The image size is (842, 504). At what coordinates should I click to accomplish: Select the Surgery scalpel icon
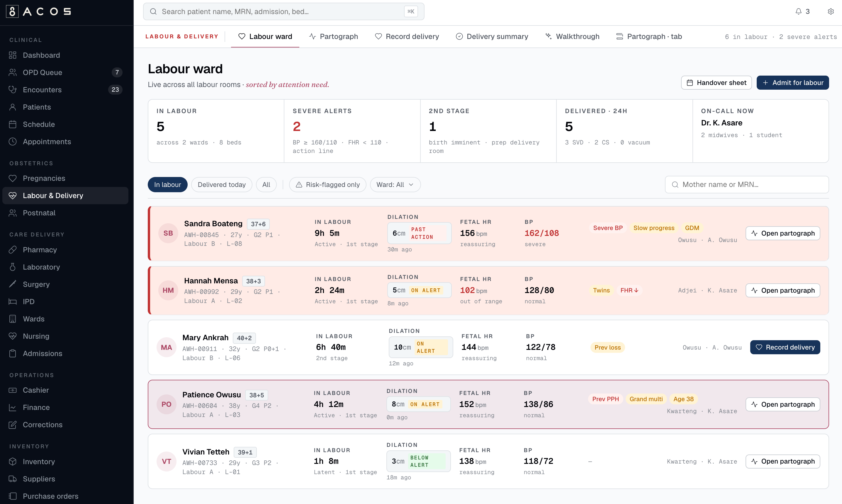pos(13,284)
